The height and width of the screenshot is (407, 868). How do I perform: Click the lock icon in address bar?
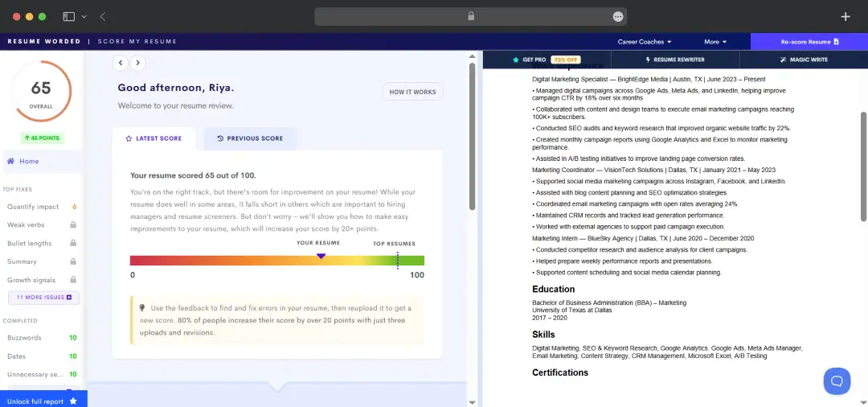471,16
